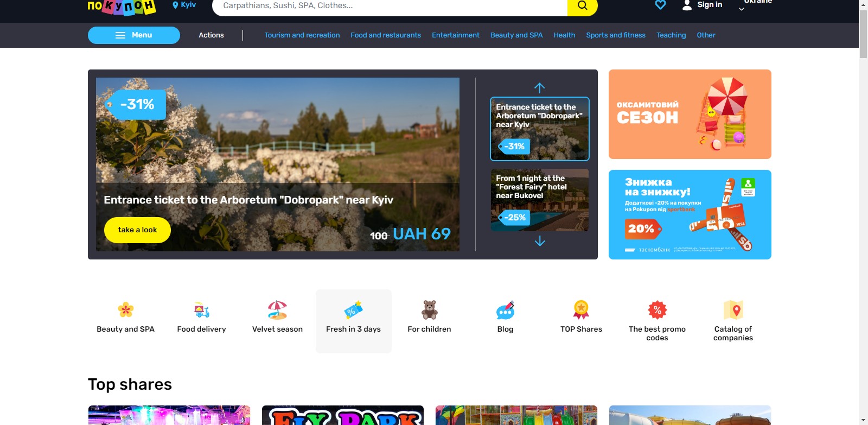The width and height of the screenshot is (868, 425).
Task: Click the Blog chat bubble icon
Action: (x=505, y=310)
